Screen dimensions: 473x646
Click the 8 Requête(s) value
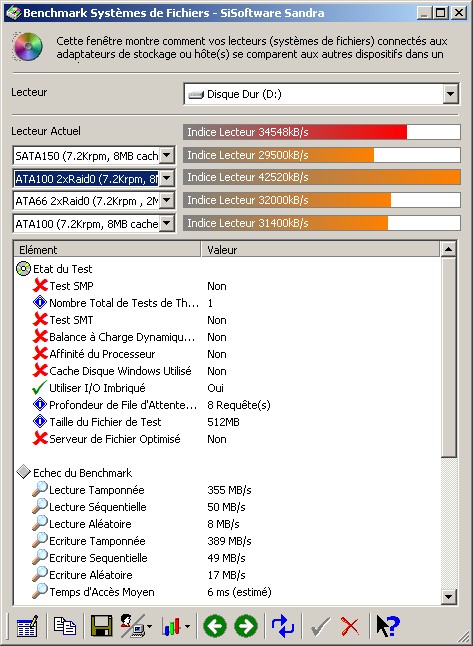pos(239,405)
